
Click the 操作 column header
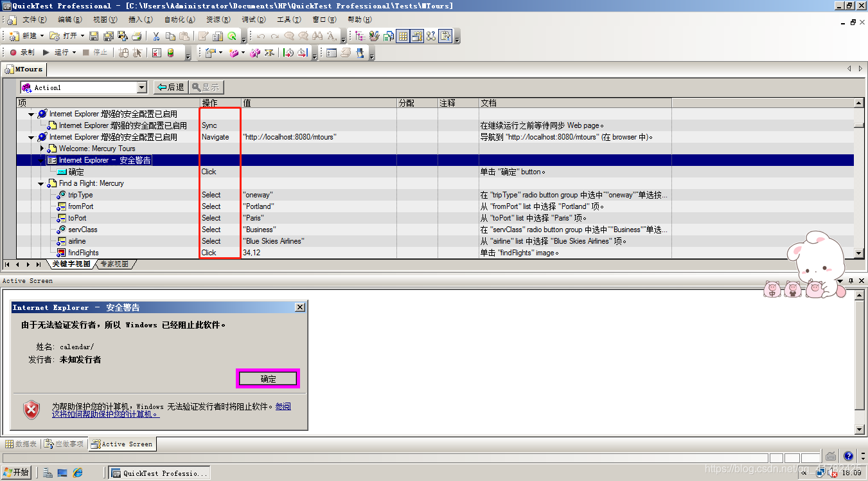pyautogui.click(x=220, y=103)
